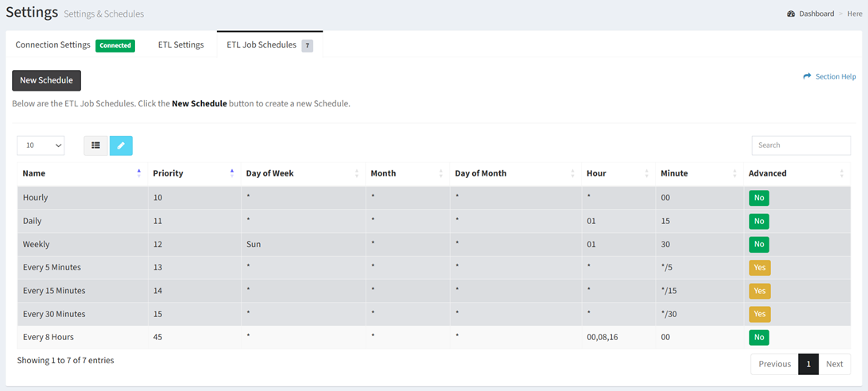Sort by Name column arrow icon
Screen dimensions: 868x391
(x=138, y=173)
